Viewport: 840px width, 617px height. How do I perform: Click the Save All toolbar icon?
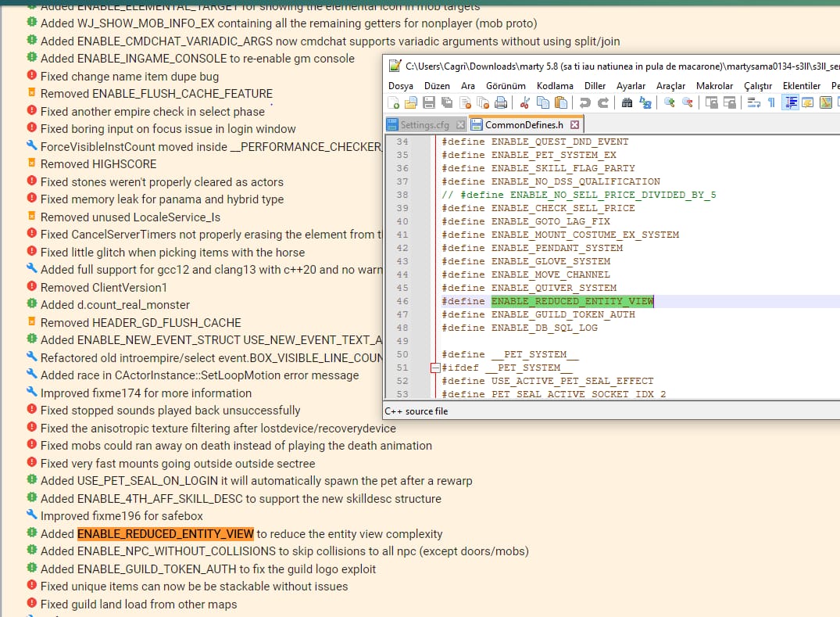tap(447, 102)
